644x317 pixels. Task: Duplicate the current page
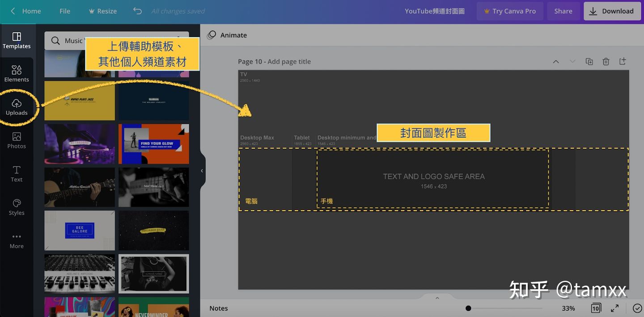pos(589,61)
